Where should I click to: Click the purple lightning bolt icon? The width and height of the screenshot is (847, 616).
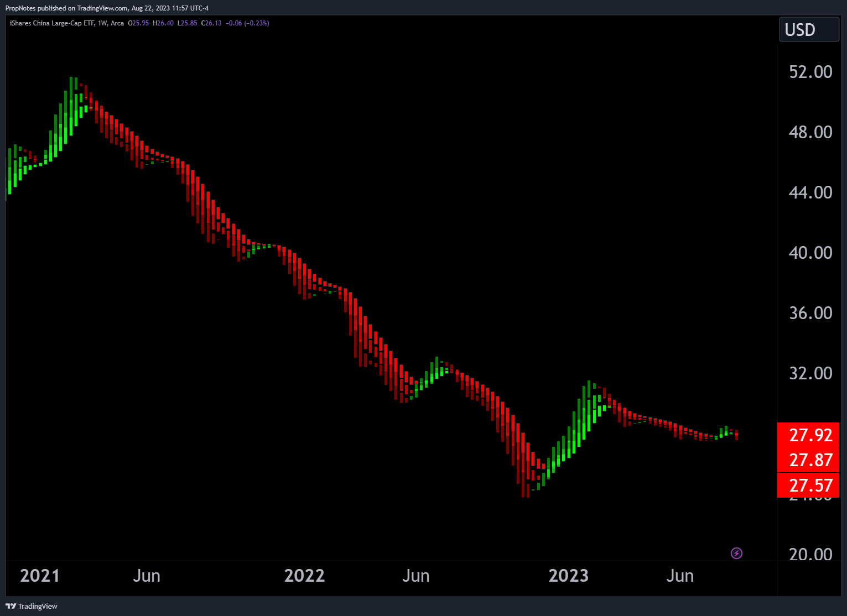coord(736,553)
